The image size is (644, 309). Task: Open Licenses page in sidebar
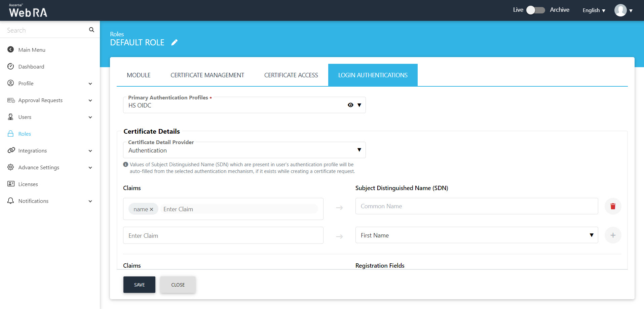[28, 184]
